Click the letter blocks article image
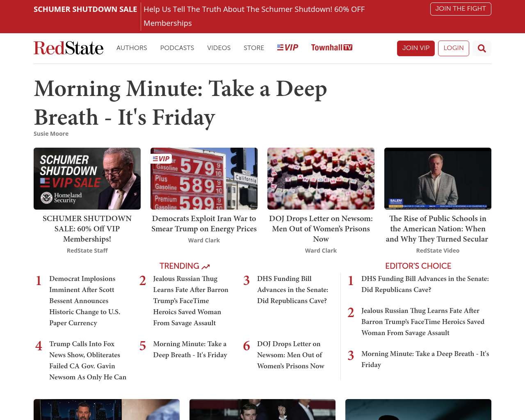Image resolution: width=525 pixels, height=420 pixels. (321, 178)
